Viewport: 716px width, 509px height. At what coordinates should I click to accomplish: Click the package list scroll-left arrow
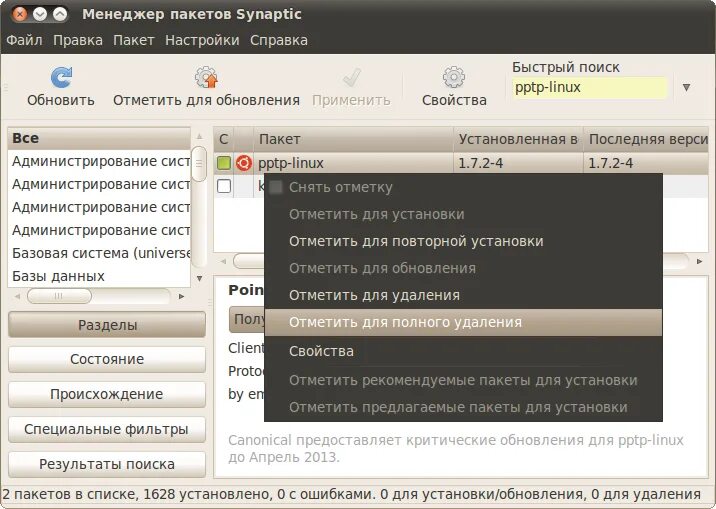[x=223, y=261]
